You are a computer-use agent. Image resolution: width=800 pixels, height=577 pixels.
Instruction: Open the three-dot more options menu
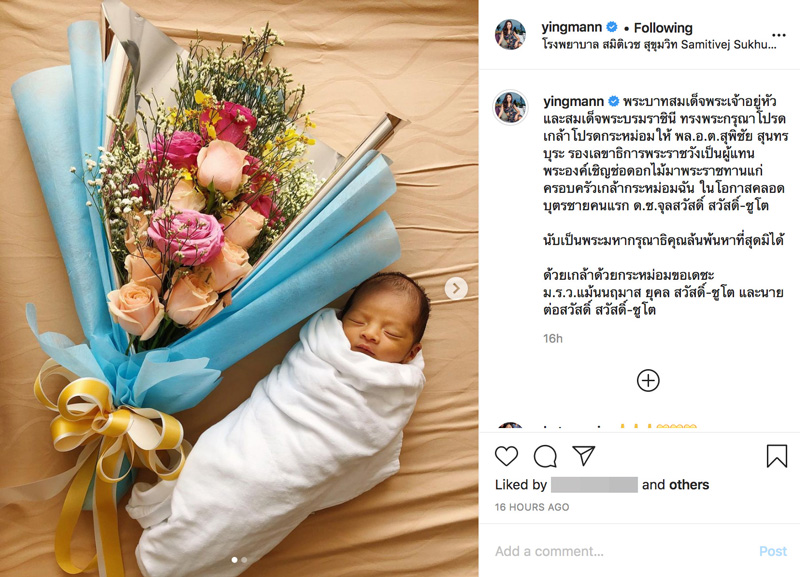coord(779,35)
